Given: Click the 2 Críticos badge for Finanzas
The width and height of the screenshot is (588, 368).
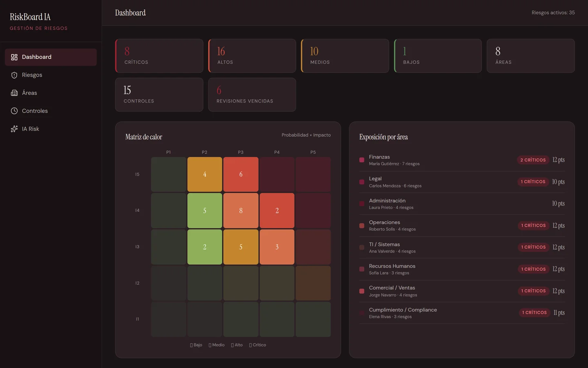Looking at the screenshot, I should pos(533,160).
